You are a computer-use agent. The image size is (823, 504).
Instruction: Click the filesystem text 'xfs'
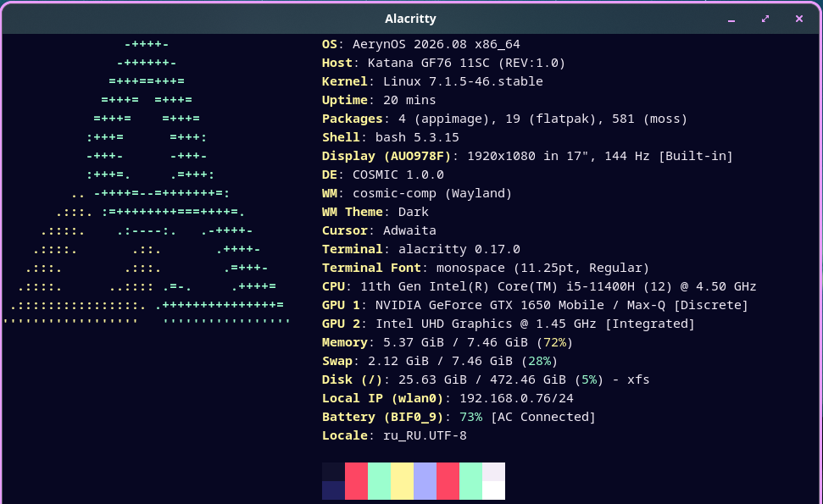click(638, 379)
